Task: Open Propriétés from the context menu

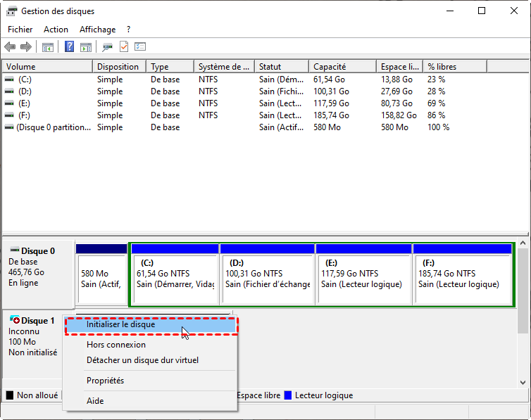Action: pos(151,381)
